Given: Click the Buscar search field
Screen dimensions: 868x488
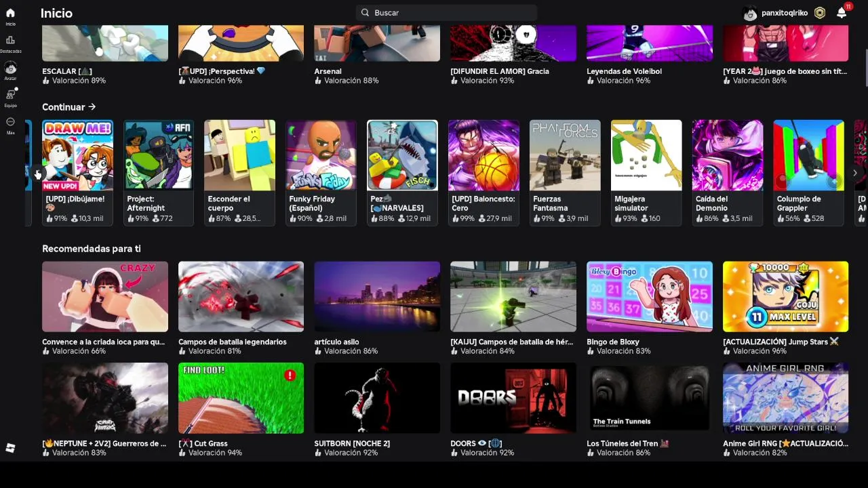Looking at the screenshot, I should [x=446, y=13].
